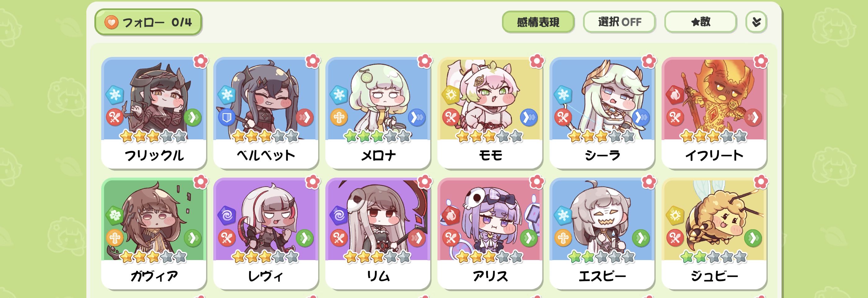Screen dimensions: 868x298
Task: Click the フリックル name label
Action: (x=154, y=155)
